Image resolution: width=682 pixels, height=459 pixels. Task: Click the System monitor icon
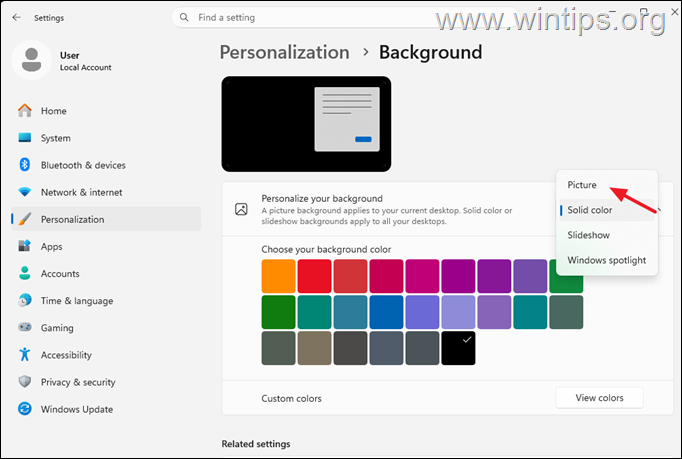pos(25,138)
